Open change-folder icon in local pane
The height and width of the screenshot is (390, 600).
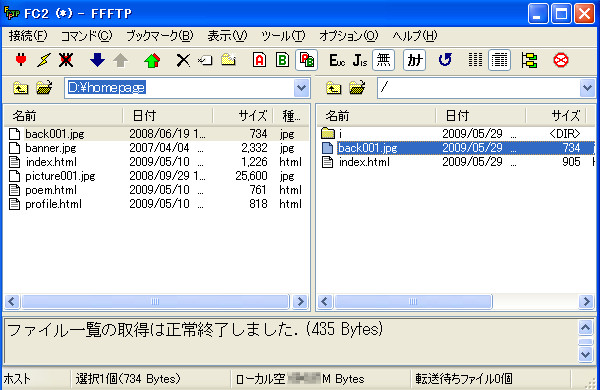(44, 88)
